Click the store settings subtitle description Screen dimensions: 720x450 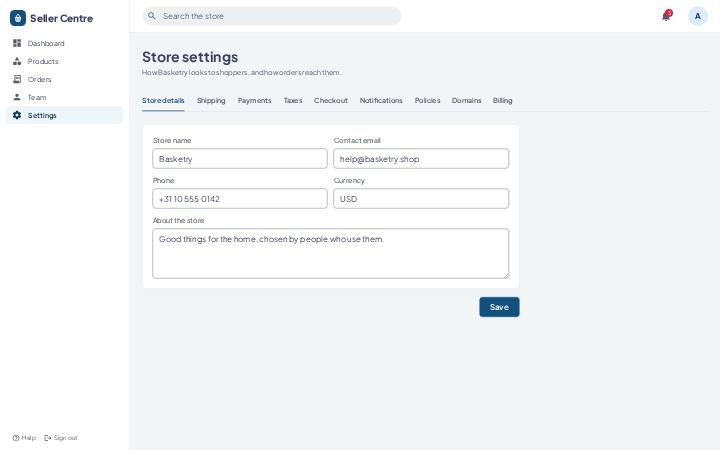242,73
